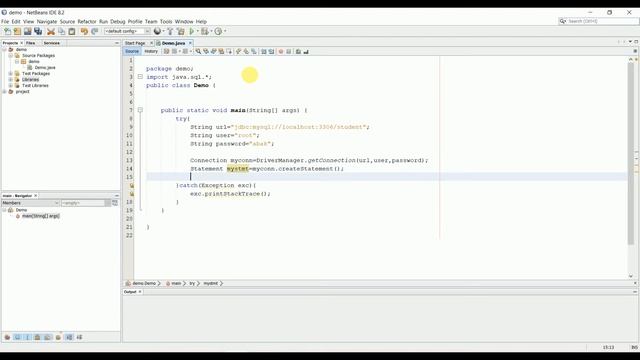The height and width of the screenshot is (360, 640).
Task: Click the New File toolbar icon
Action: click(7, 31)
